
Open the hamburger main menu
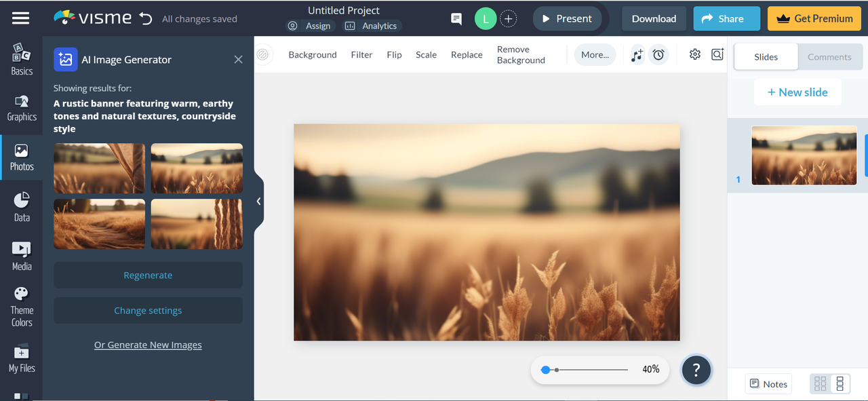pyautogui.click(x=21, y=18)
